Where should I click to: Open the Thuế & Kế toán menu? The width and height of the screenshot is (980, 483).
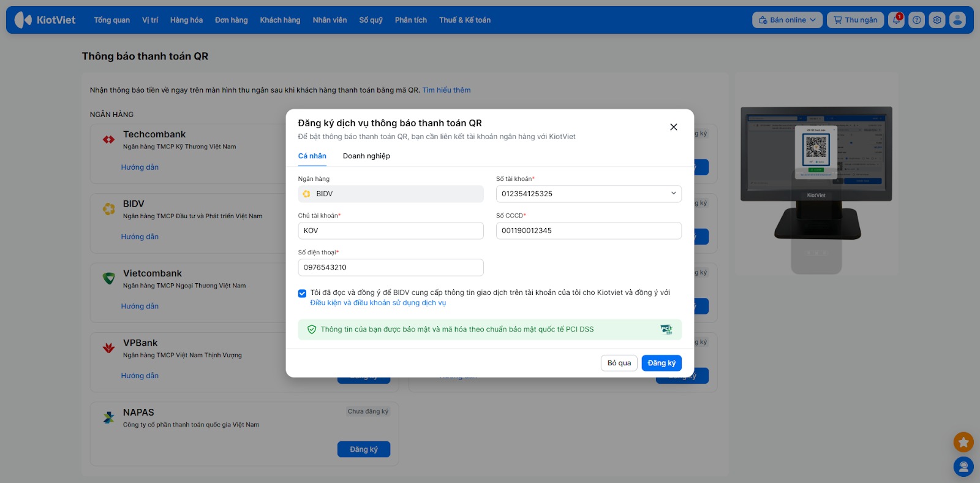point(465,20)
